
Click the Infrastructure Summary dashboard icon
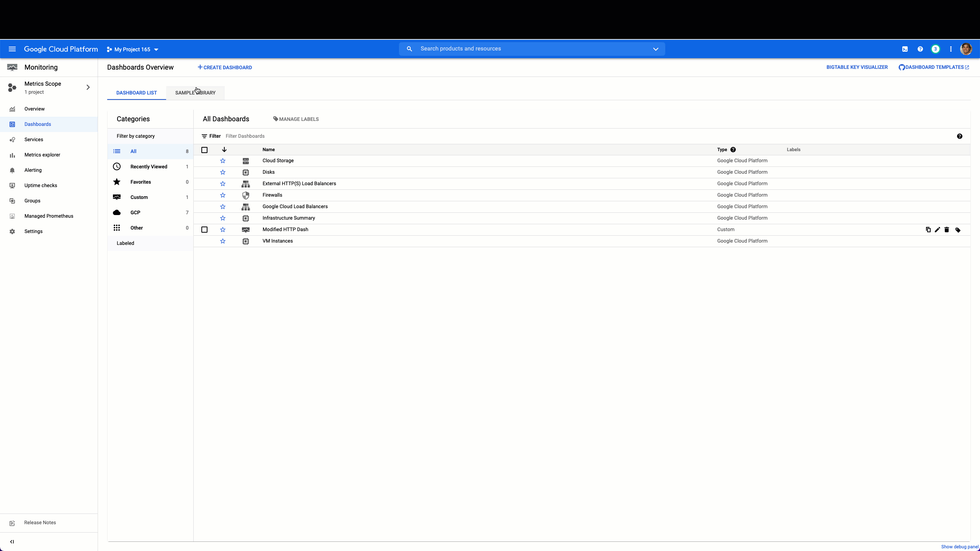click(x=245, y=218)
